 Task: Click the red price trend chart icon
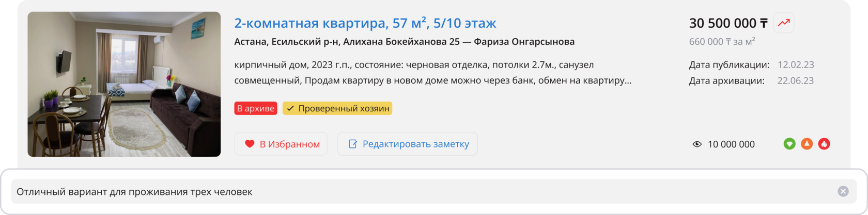click(784, 23)
